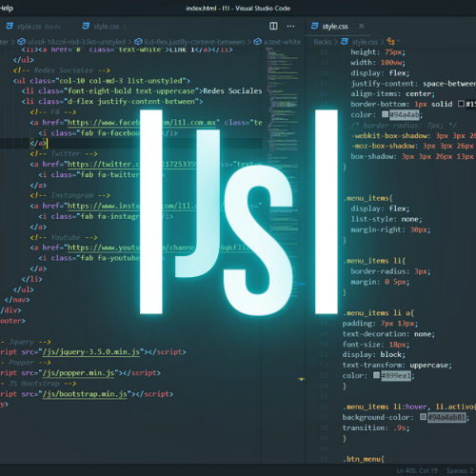Click the Split Editor Right icon
The height and width of the screenshot is (476, 476).
273,26
